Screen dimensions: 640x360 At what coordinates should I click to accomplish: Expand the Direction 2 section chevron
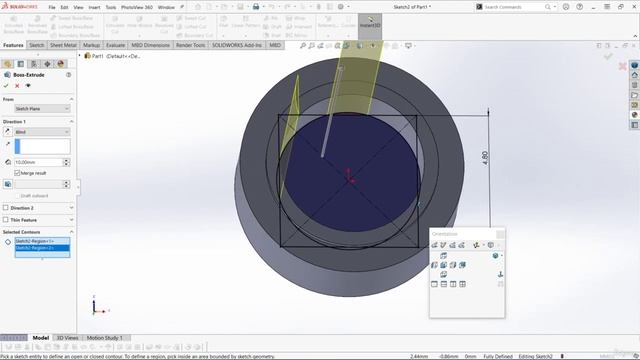[x=71, y=208]
